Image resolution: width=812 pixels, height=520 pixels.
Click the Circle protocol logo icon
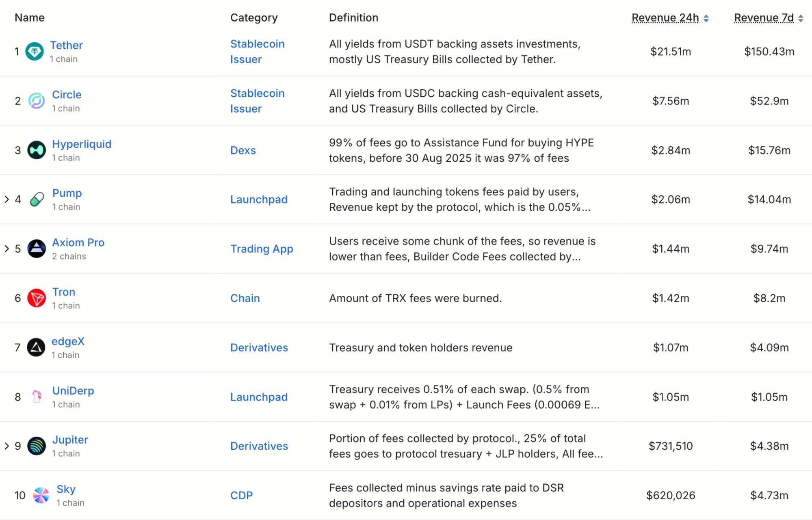(x=37, y=101)
